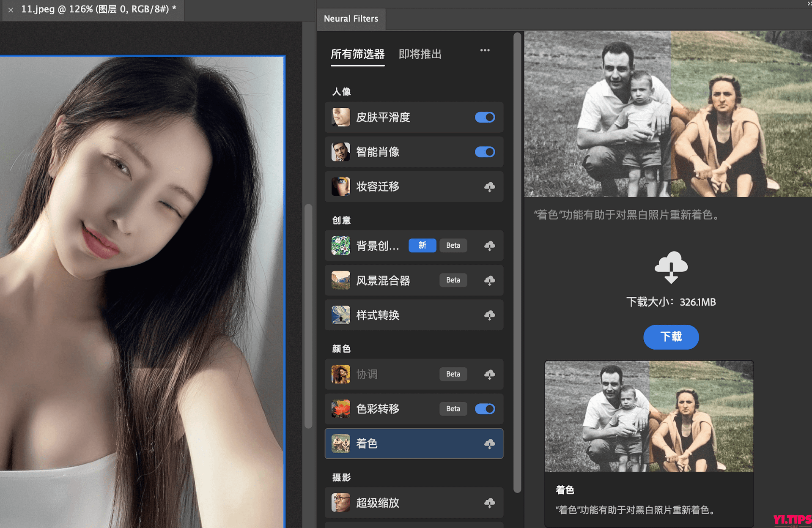This screenshot has width=812, height=528.
Task: Click the 智能肖像 portrait thumbnail icon
Action: 341,152
